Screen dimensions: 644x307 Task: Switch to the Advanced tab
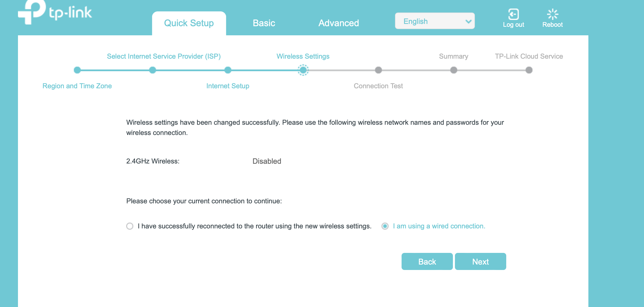pyautogui.click(x=339, y=23)
